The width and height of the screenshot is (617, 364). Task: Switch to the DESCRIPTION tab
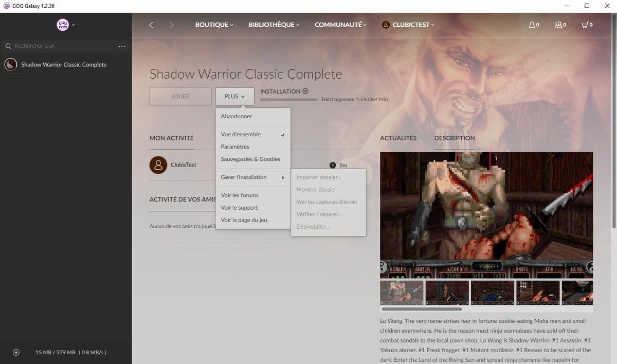coord(455,138)
